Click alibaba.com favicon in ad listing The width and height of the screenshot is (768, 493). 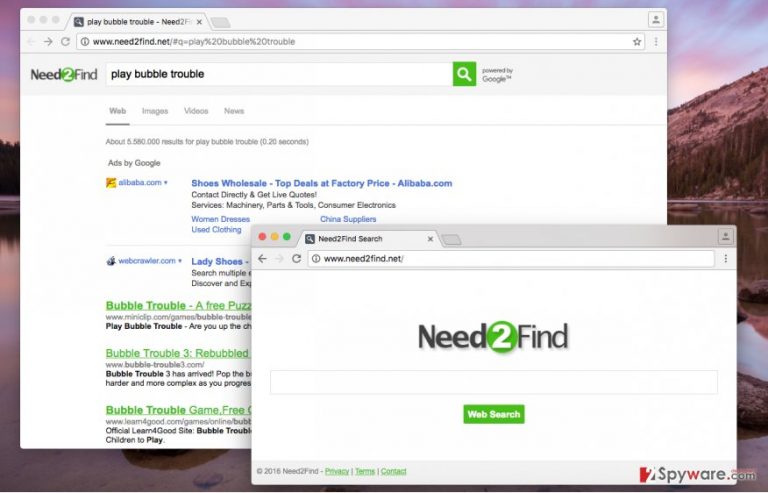[x=111, y=183]
